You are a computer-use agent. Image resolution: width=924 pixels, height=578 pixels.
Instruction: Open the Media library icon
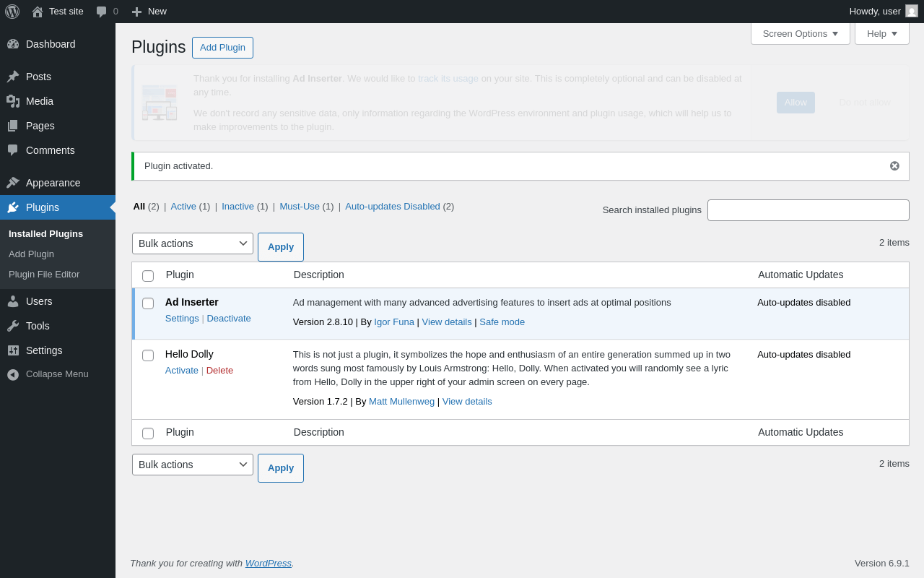pos(13,101)
